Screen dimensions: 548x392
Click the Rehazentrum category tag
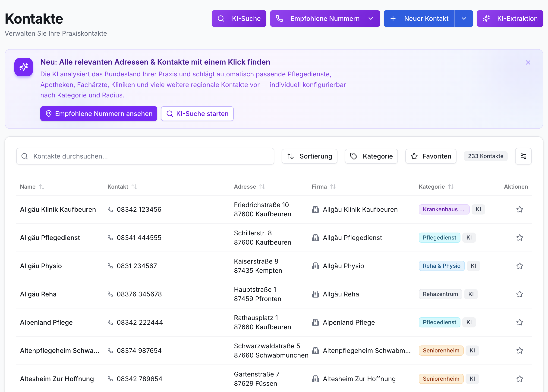click(x=440, y=294)
